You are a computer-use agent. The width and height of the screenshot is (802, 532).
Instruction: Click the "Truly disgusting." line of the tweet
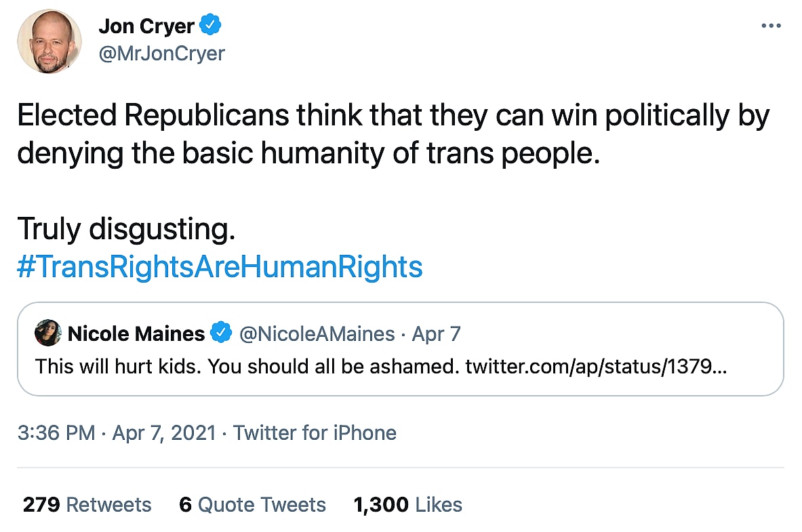[x=126, y=229]
